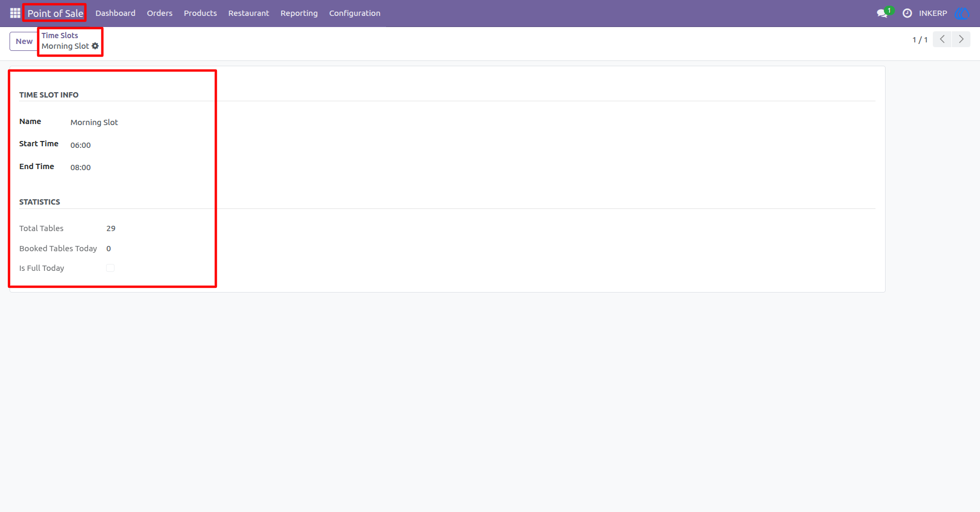980x512 pixels.
Task: Open the activities clock icon
Action: (907, 13)
